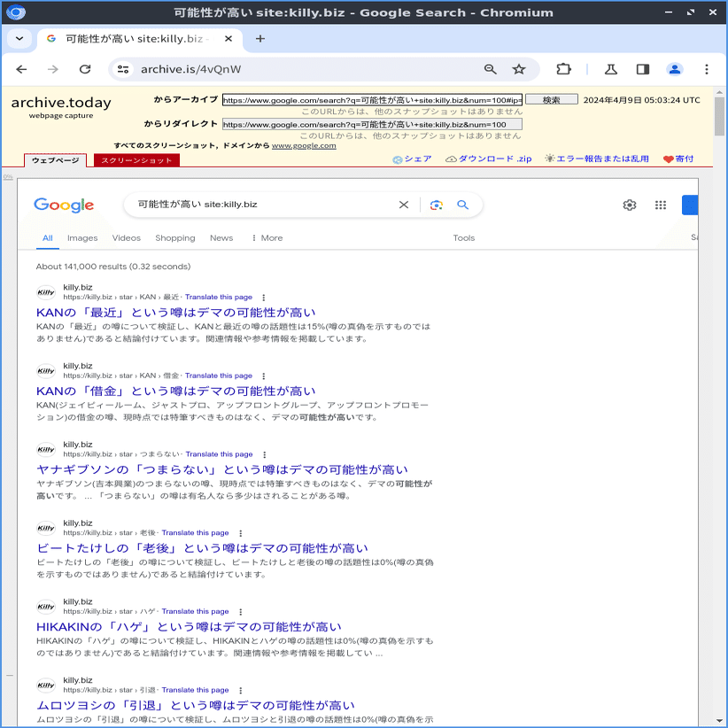
Task: Bookmark this page with the star icon
Action: click(x=519, y=69)
